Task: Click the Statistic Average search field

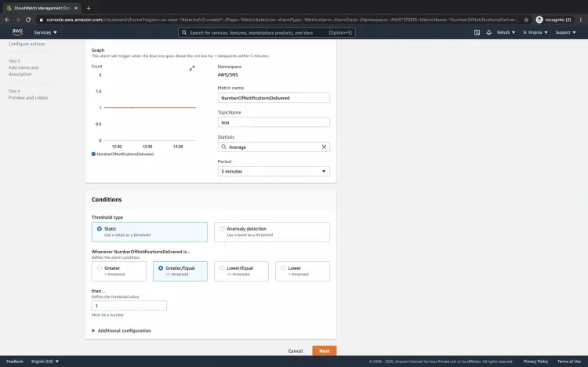Action: tap(274, 147)
